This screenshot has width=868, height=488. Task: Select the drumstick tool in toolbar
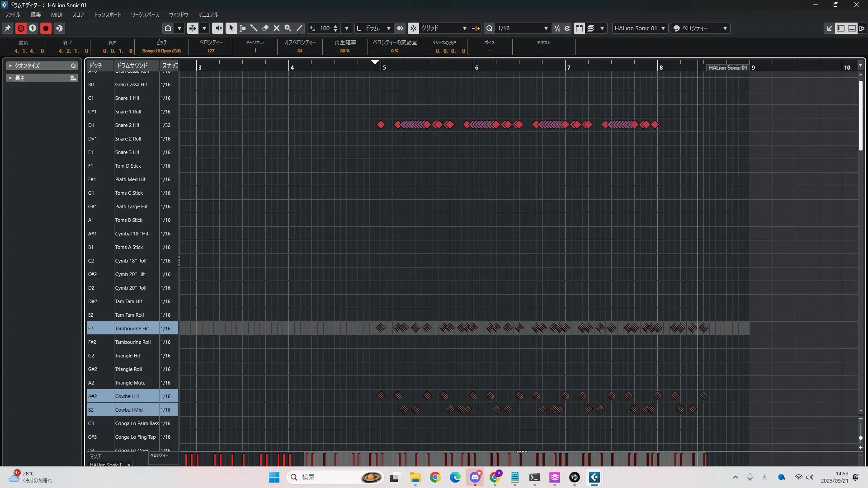pyautogui.click(x=254, y=28)
